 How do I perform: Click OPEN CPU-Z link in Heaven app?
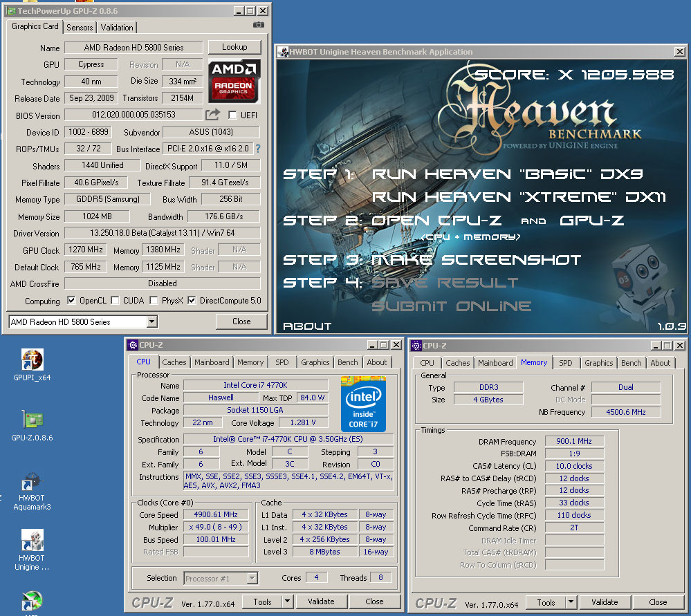[x=436, y=221]
